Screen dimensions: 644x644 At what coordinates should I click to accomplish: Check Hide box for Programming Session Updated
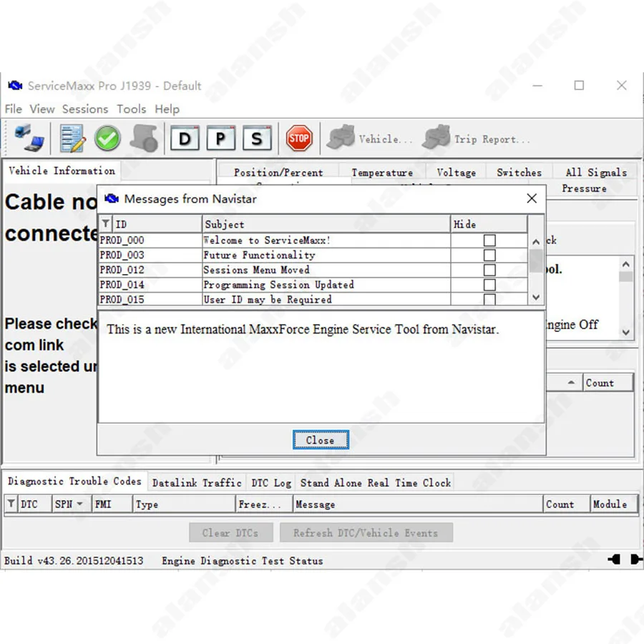click(489, 285)
